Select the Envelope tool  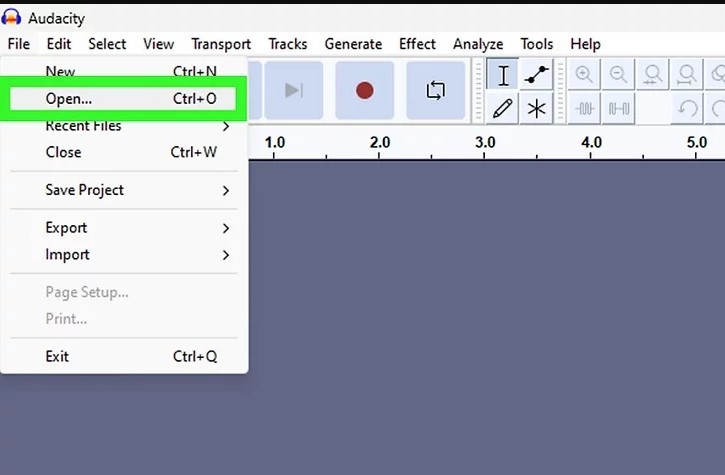537,76
